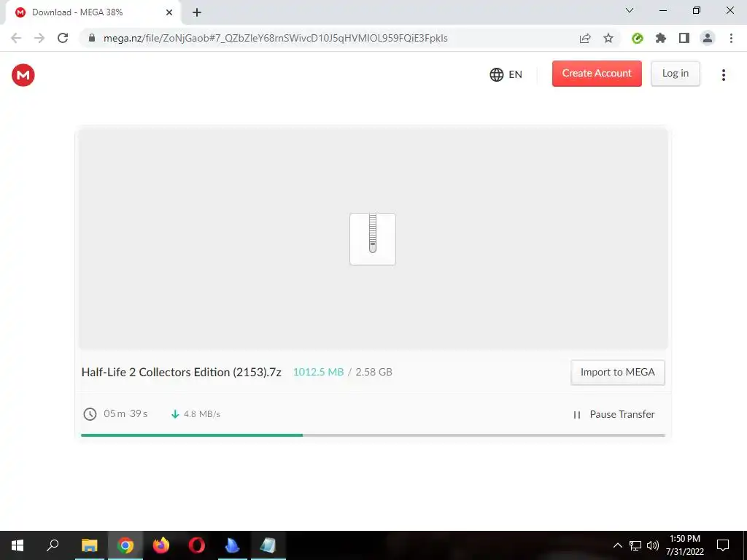Open the tab search chevron

[630, 10]
